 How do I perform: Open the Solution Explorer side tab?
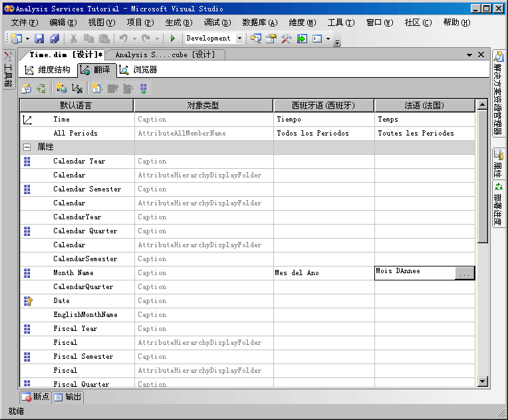tap(499, 93)
